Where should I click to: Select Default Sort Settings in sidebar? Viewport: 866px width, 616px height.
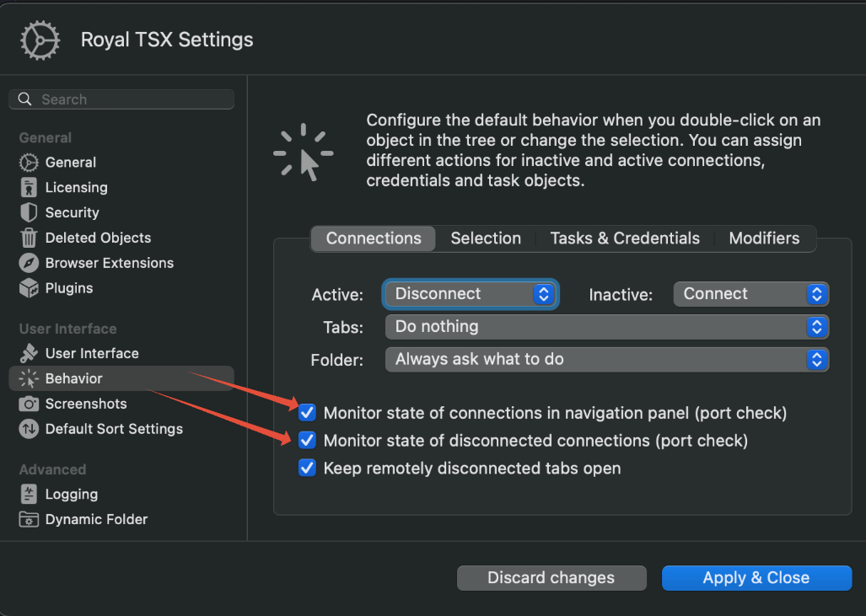pyautogui.click(x=114, y=429)
